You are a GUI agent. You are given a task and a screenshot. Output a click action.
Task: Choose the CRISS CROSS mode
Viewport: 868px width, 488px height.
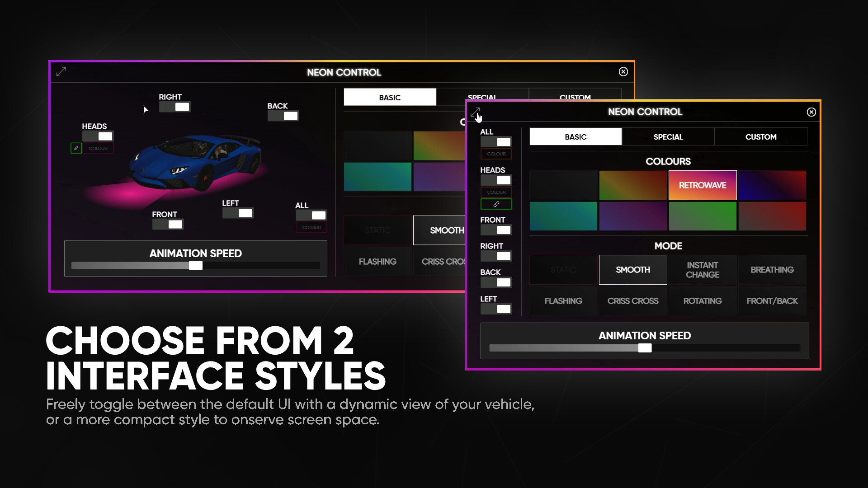[633, 300]
